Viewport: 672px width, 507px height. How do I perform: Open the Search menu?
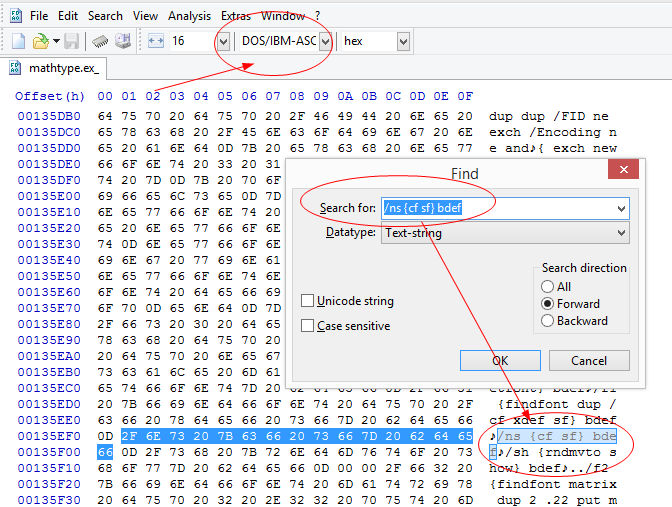pyautogui.click(x=105, y=16)
